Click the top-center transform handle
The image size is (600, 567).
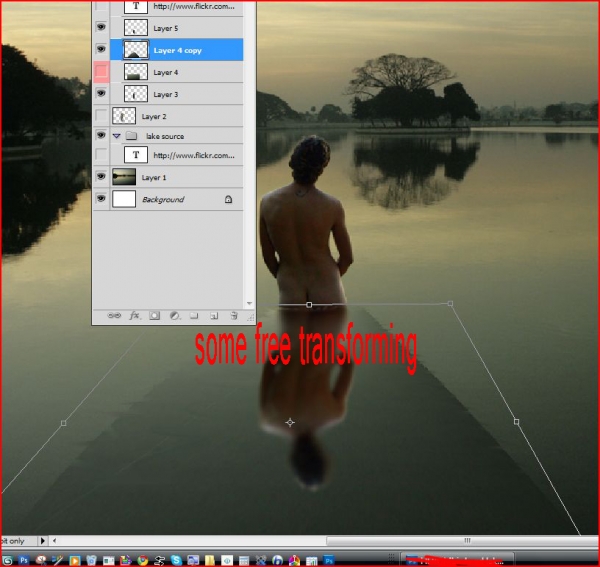(309, 305)
